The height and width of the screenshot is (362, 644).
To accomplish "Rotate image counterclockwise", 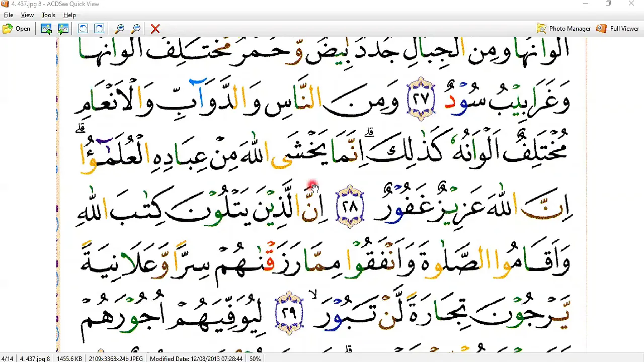I will click(x=83, y=29).
